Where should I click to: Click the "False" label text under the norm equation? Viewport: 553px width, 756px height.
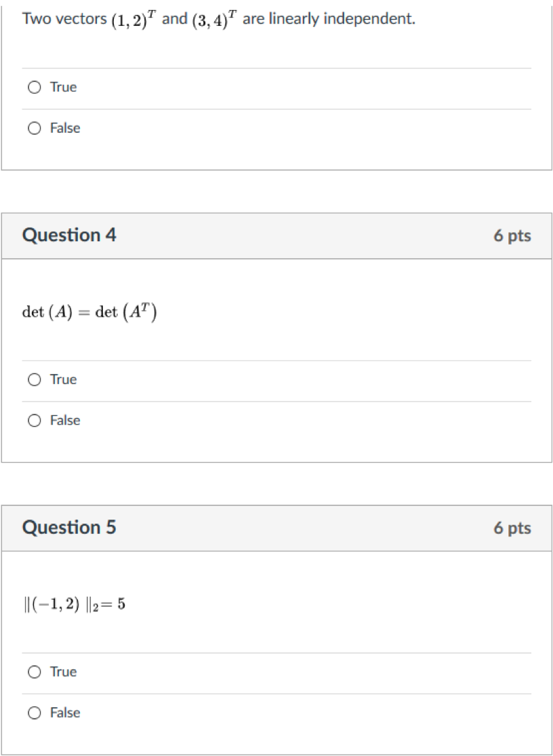point(65,713)
